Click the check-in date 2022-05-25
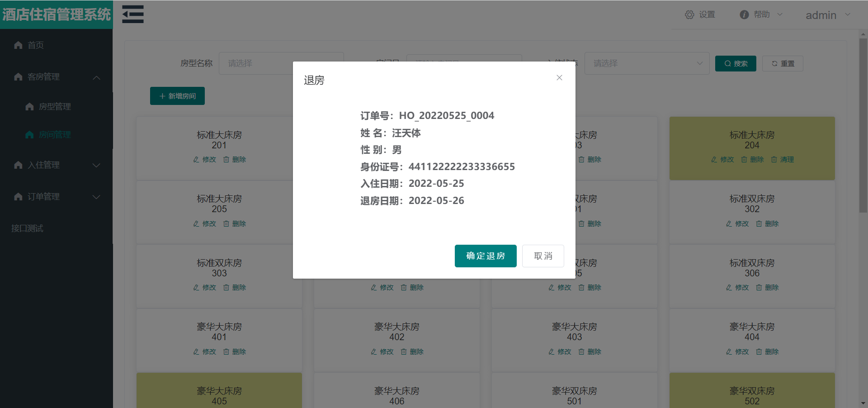The image size is (868, 408). 436,184
